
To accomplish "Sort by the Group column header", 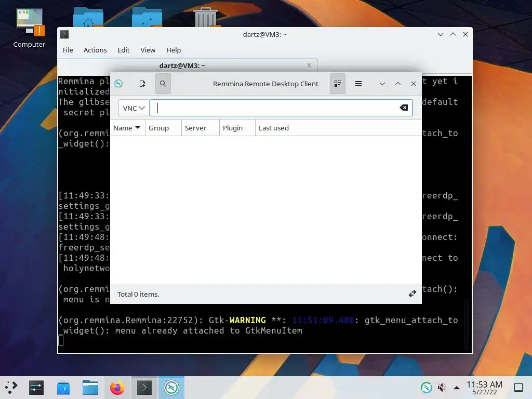I will tap(163, 128).
